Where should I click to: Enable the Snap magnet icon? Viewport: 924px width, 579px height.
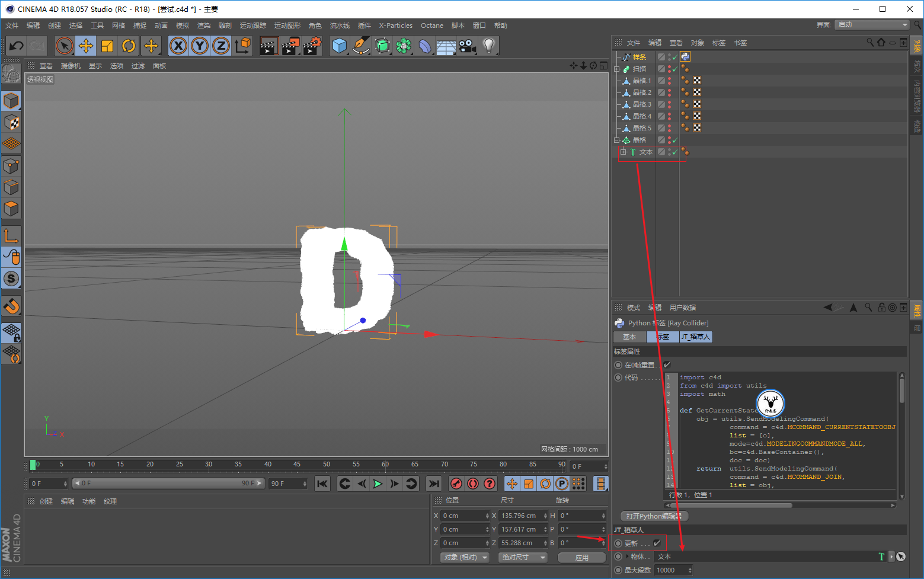[x=11, y=306]
